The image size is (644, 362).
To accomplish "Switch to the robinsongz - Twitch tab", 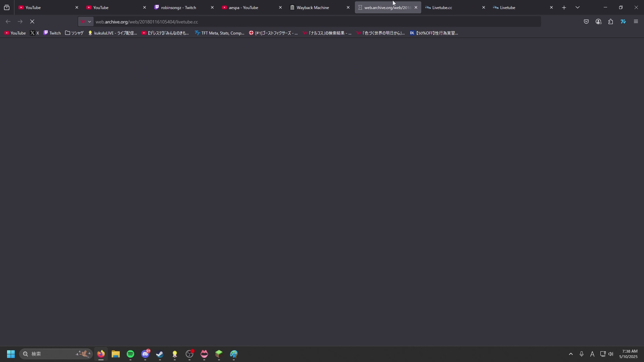I will [x=178, y=7].
